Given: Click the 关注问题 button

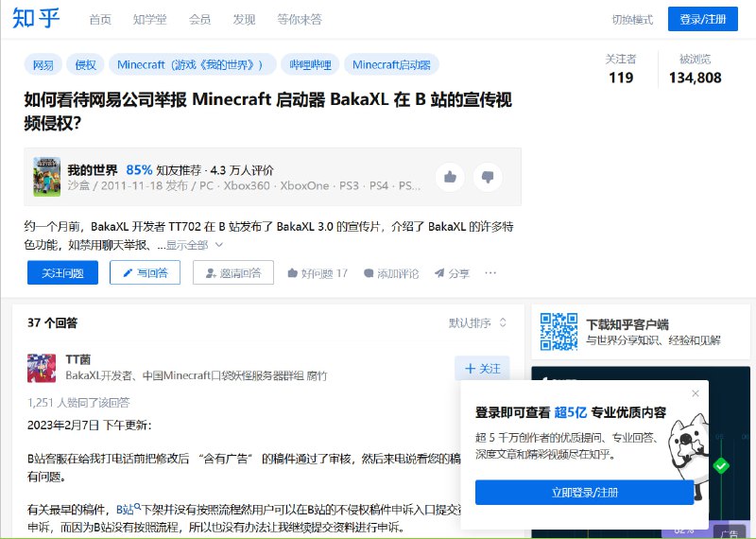Looking at the screenshot, I should [62, 272].
